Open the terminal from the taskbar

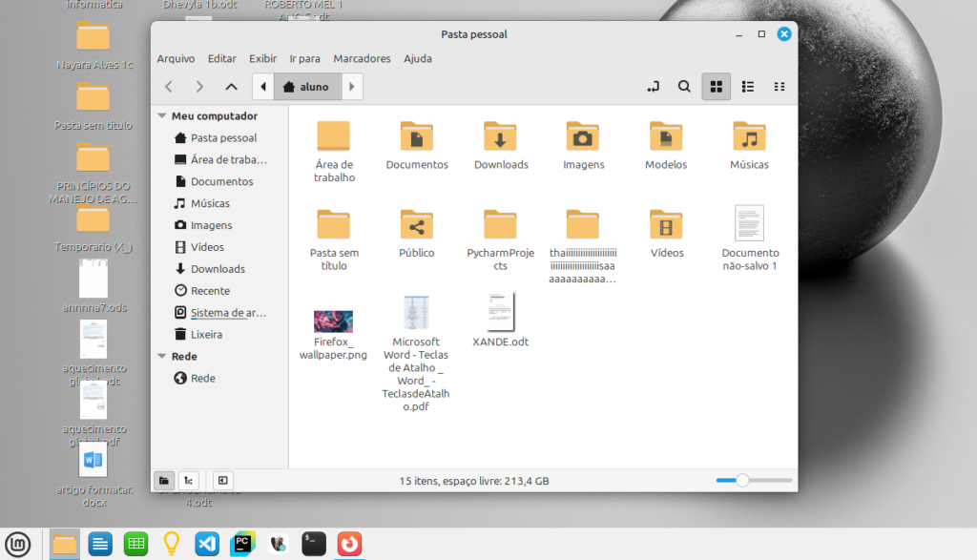[x=314, y=544]
